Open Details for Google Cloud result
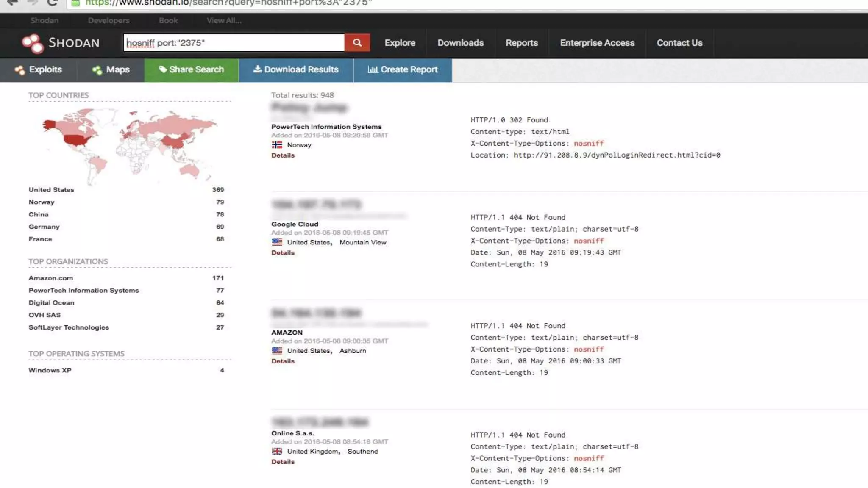This screenshot has height=488, width=868. tap(283, 253)
